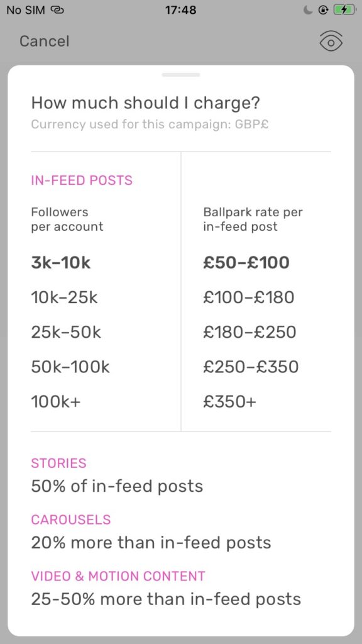
Task: Tap the battery charging icon
Action: [344, 10]
